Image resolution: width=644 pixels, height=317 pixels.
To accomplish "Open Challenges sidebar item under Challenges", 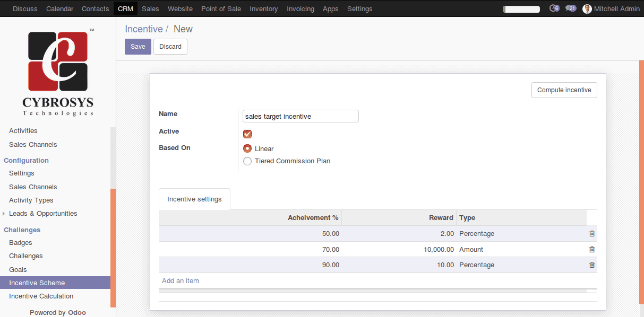I will point(26,256).
